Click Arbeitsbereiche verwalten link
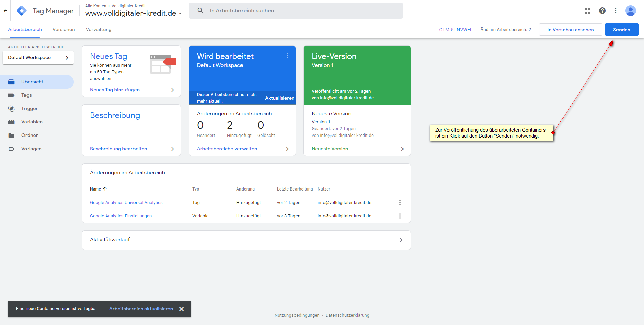This screenshot has width=644, height=325. (x=227, y=149)
